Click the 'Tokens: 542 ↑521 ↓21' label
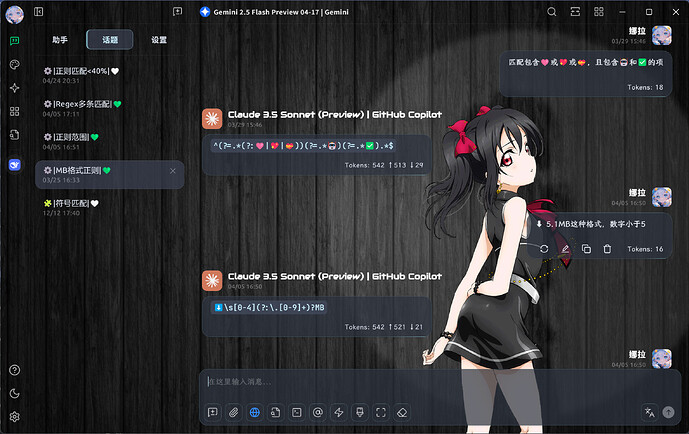The height and width of the screenshot is (434, 689). (384, 327)
